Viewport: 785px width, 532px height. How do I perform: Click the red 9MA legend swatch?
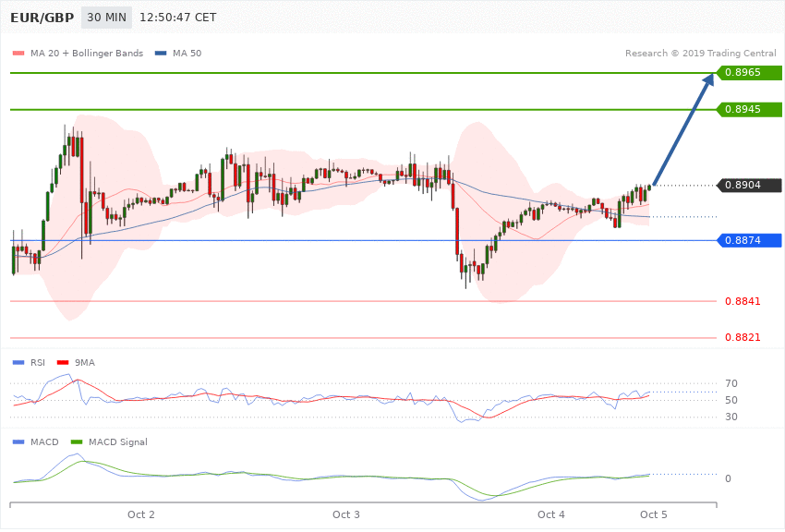[63, 362]
